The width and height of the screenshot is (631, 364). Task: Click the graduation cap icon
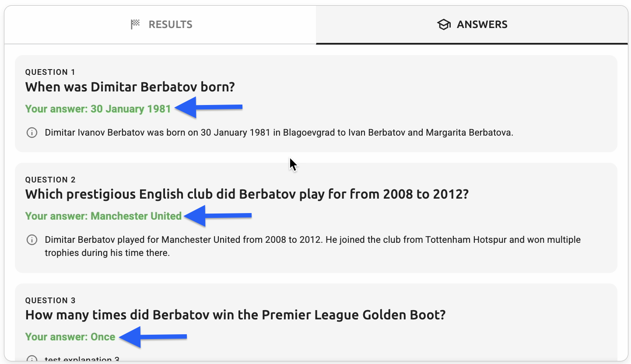point(444,24)
